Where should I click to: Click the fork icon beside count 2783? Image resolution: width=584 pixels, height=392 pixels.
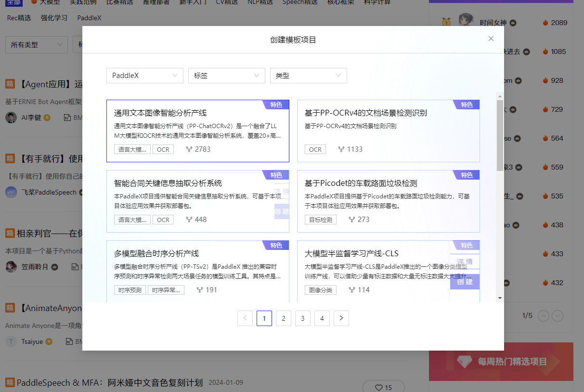tap(189, 149)
